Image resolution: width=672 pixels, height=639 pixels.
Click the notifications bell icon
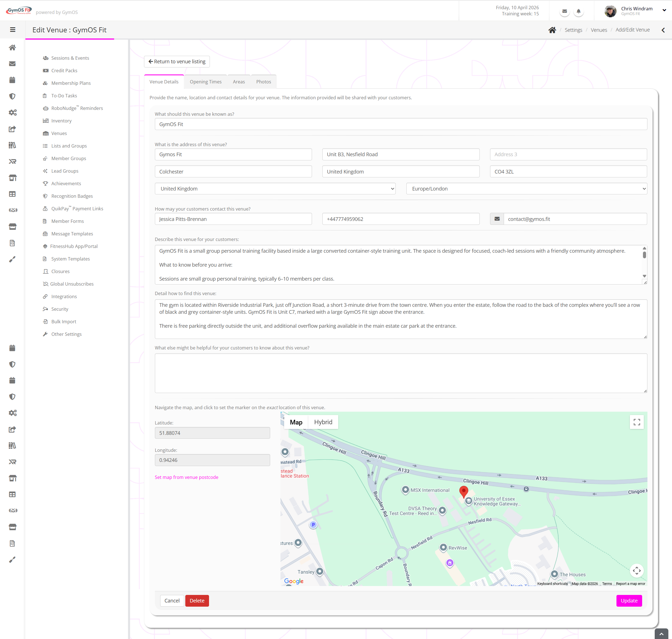tap(578, 11)
